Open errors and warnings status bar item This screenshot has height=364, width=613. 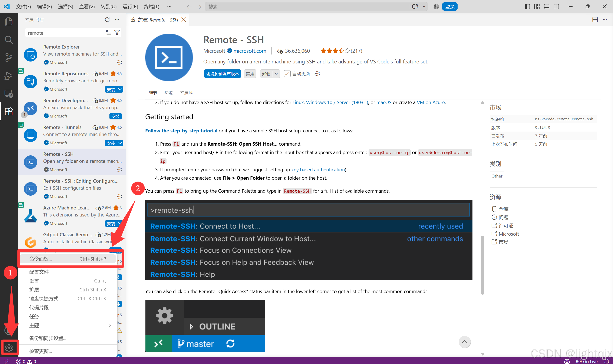point(26,361)
